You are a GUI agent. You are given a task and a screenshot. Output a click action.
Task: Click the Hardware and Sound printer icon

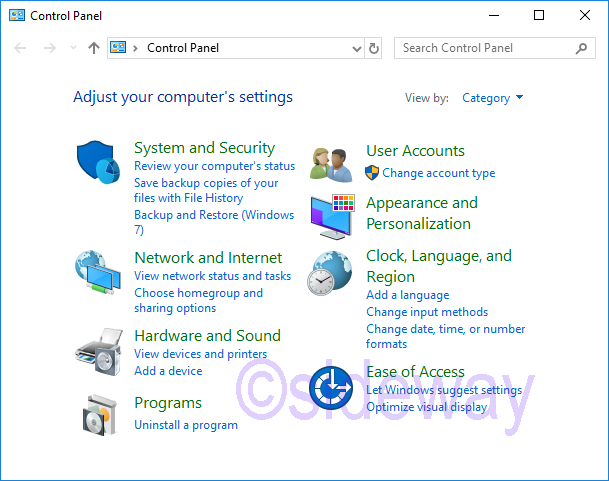click(x=98, y=349)
